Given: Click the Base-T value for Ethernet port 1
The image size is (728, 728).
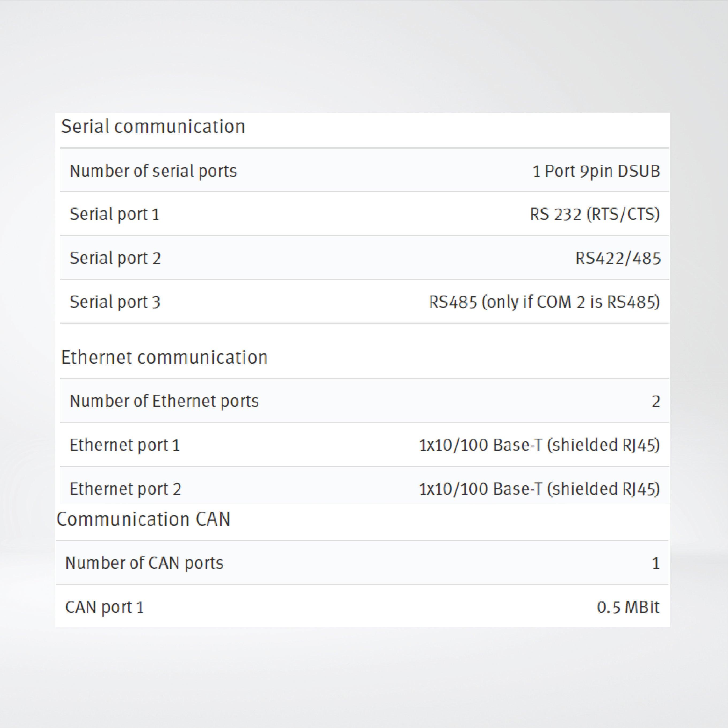Looking at the screenshot, I should tap(539, 445).
